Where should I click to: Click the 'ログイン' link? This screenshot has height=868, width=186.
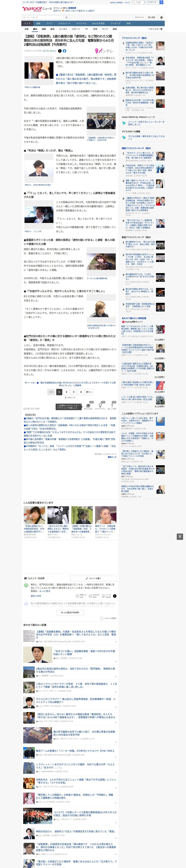coord(57,11)
